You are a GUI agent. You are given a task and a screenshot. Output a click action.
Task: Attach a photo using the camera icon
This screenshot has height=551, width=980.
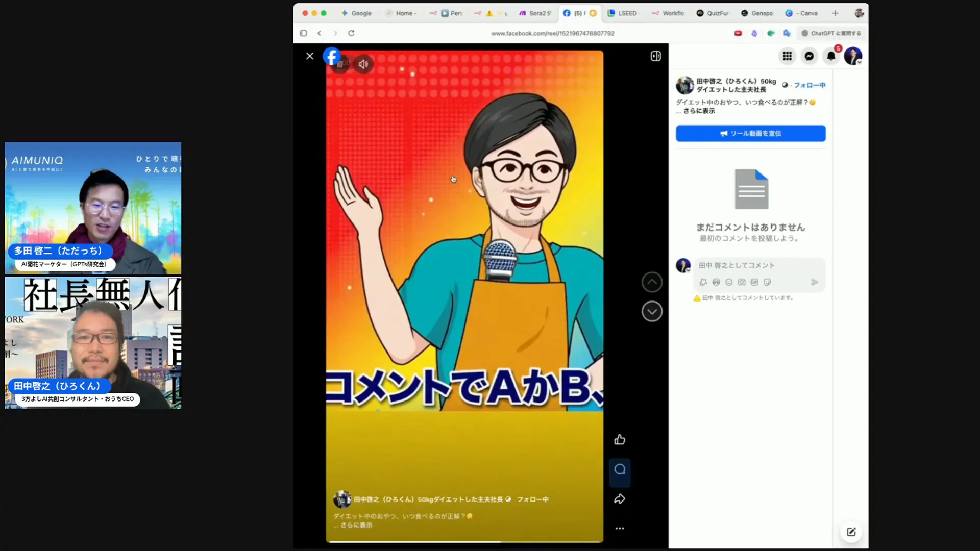point(741,282)
